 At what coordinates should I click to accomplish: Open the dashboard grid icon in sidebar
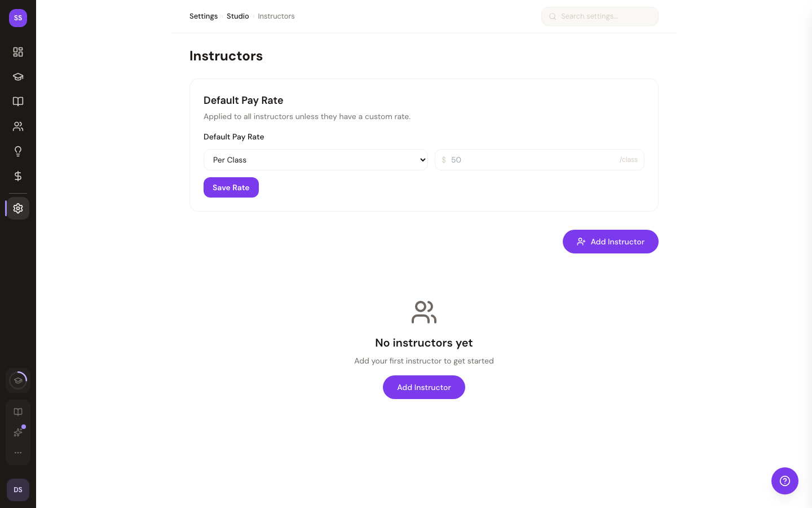point(18,52)
